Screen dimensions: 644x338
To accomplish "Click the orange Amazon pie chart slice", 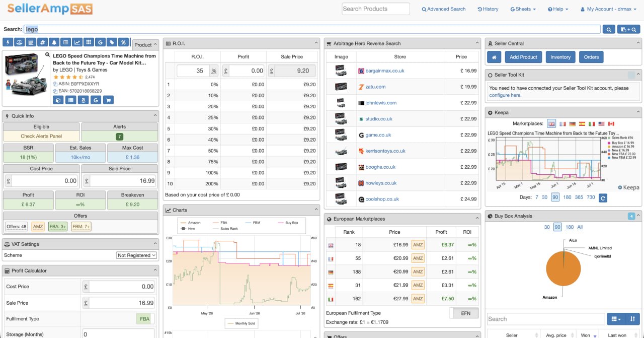I will click(563, 269).
